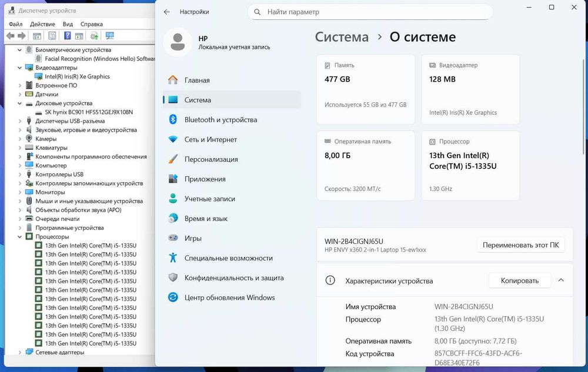
Task: Click the accessibility figure icon
Action: click(172, 258)
